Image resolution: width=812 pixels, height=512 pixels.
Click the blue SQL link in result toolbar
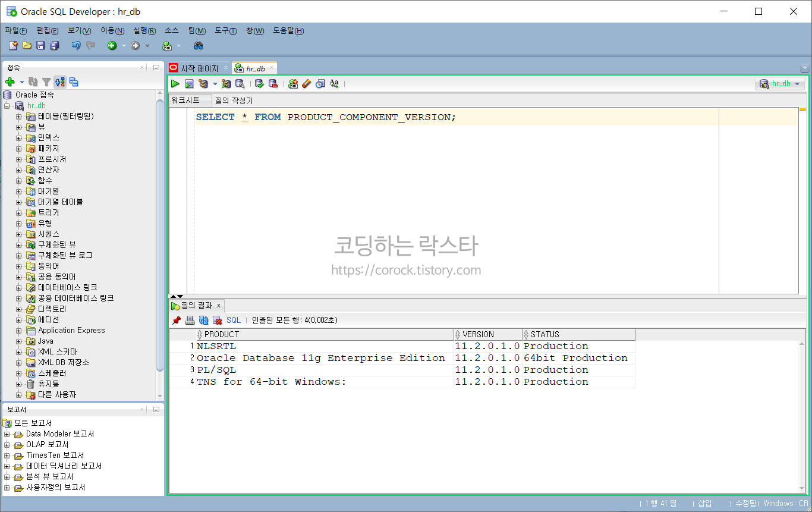(x=234, y=320)
